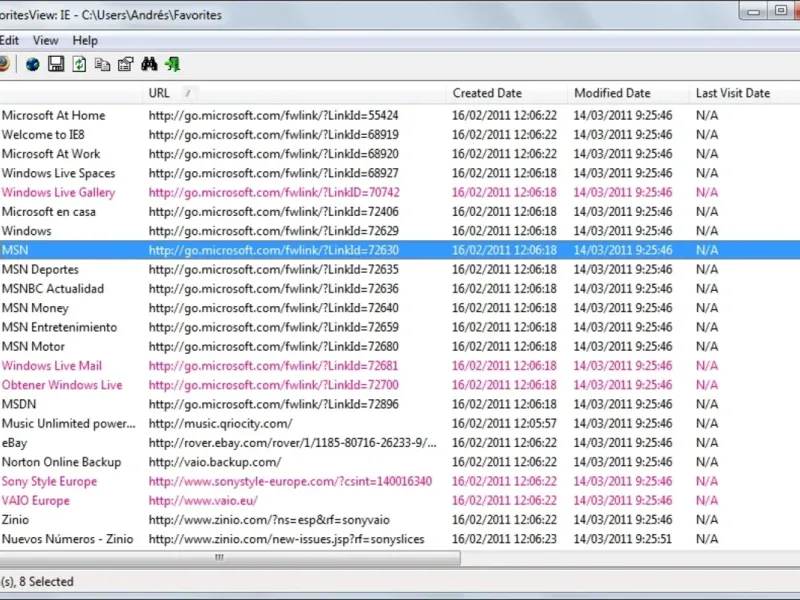Open the Edit menu
Image resolution: width=800 pixels, height=600 pixels.
tap(9, 40)
